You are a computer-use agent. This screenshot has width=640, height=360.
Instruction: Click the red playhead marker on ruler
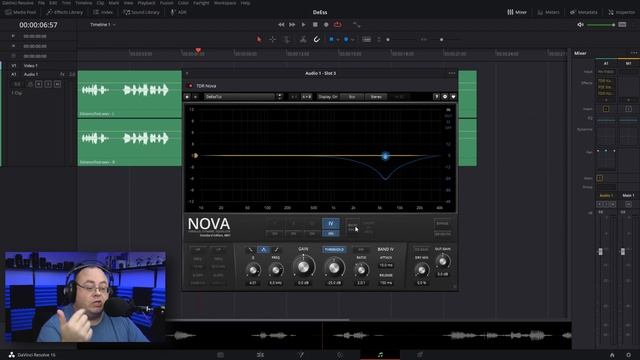pyautogui.click(x=198, y=50)
